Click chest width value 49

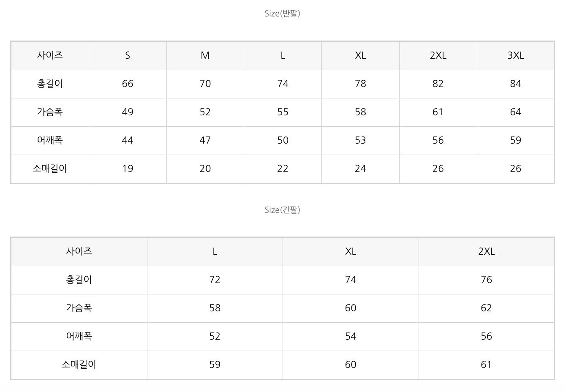click(128, 112)
